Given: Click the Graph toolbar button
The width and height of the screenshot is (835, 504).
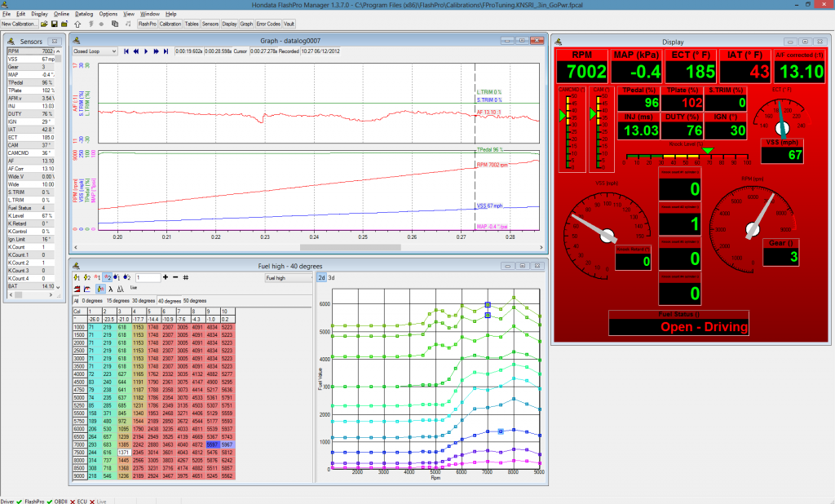Looking at the screenshot, I should [246, 24].
